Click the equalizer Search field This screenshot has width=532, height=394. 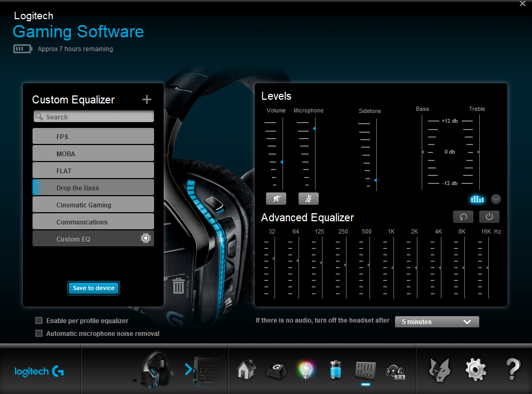pyautogui.click(x=94, y=116)
